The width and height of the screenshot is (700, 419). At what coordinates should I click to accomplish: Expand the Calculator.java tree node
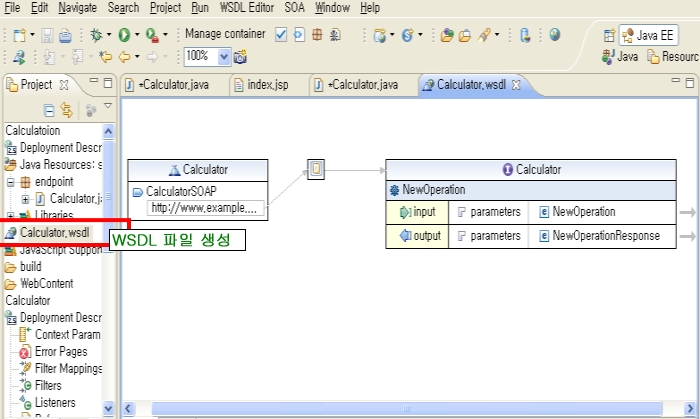26,199
